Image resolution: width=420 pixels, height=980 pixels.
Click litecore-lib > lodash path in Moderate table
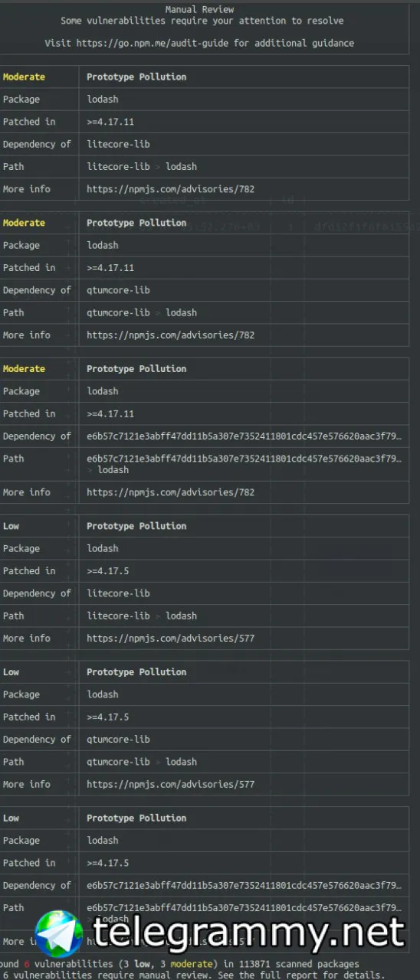(142, 167)
